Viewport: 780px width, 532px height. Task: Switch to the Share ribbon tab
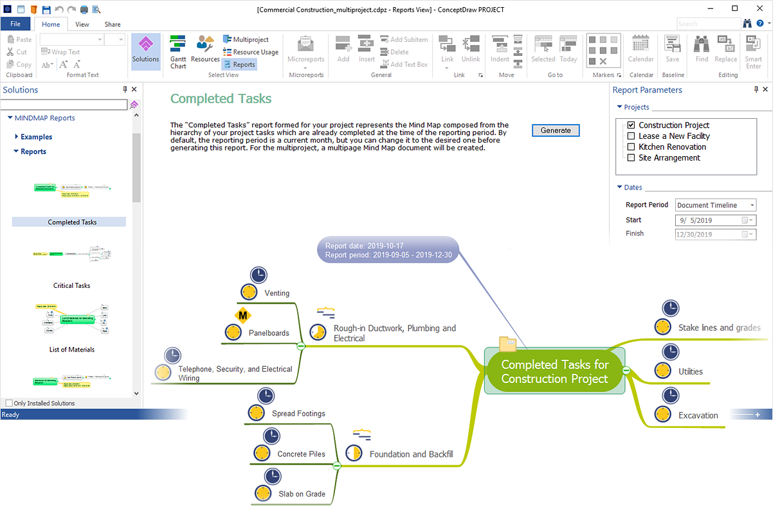tap(113, 24)
